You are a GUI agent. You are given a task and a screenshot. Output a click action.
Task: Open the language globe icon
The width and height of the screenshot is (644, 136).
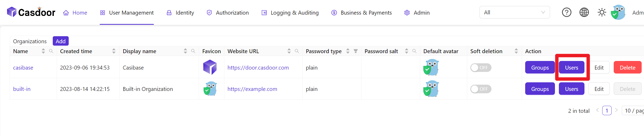click(x=584, y=13)
